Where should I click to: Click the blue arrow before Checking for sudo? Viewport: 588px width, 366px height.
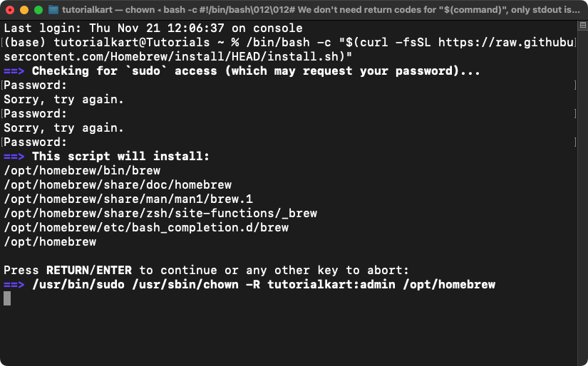(x=14, y=70)
